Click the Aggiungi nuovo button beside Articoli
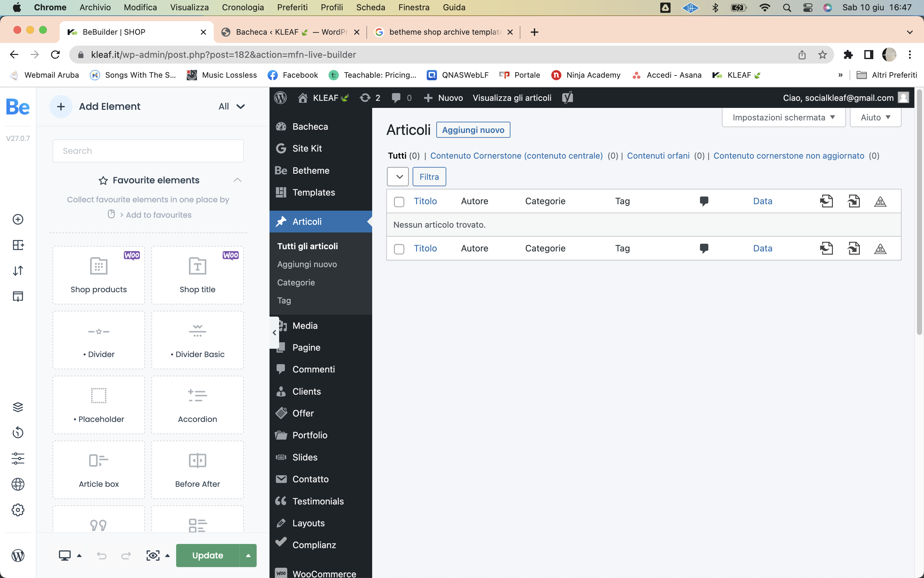This screenshot has height=578, width=924. tap(473, 130)
